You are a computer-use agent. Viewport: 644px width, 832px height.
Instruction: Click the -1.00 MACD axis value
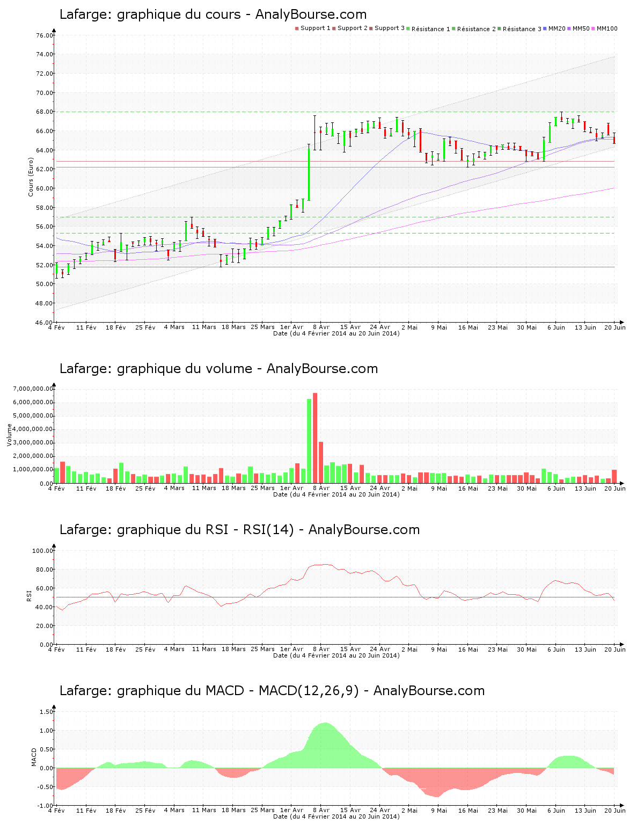point(46,806)
